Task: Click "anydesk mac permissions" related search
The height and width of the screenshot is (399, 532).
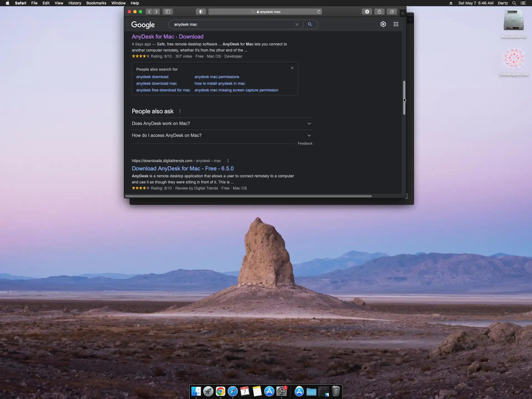Action: click(217, 77)
